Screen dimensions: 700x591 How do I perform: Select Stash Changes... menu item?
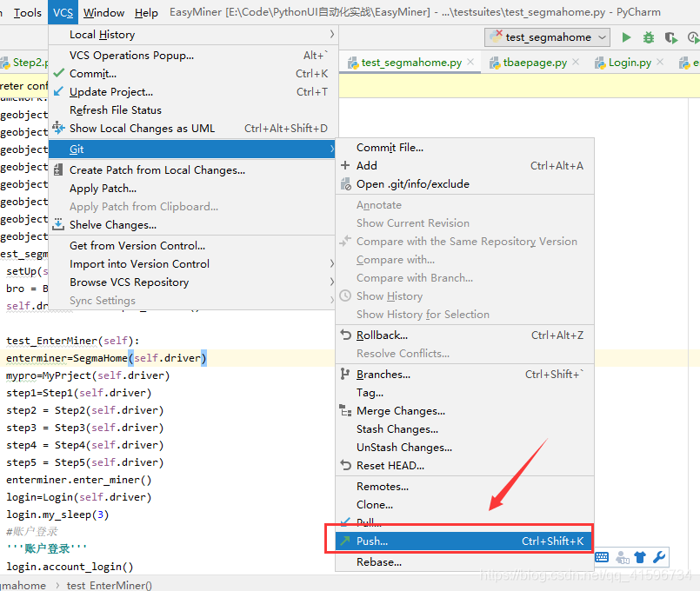coord(464,429)
